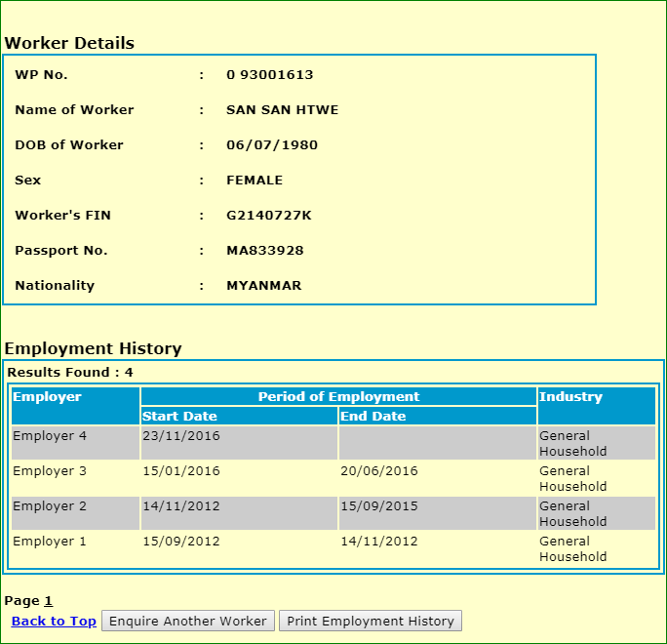Click the WP No. value 0 93001613
667x644 pixels.
click(269, 75)
